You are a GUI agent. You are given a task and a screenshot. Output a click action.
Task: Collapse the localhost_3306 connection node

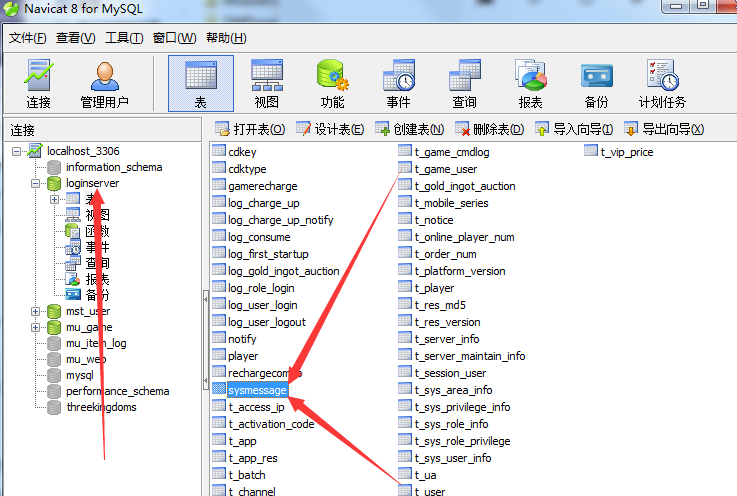click(x=18, y=151)
